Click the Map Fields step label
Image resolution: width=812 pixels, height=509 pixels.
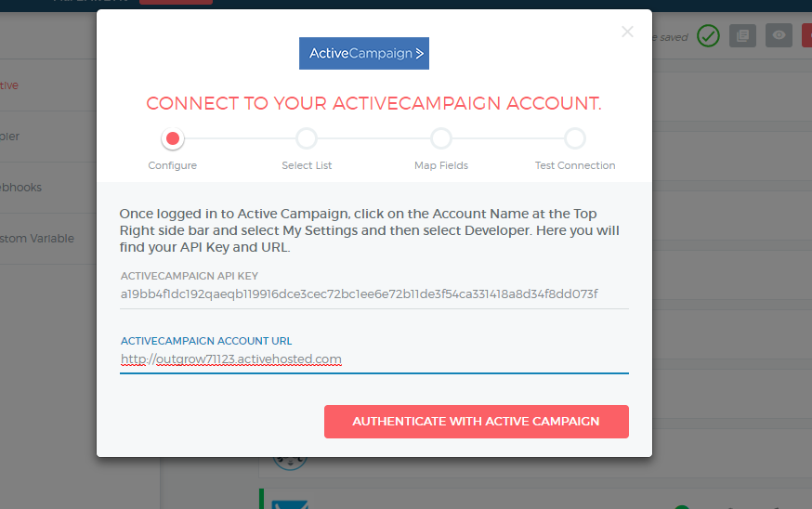[441, 165]
